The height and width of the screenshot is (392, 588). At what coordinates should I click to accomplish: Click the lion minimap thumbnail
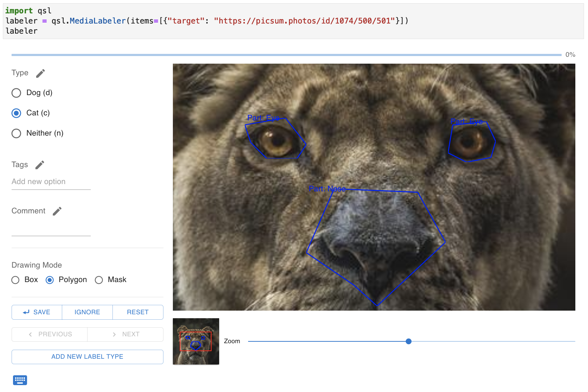click(x=196, y=341)
